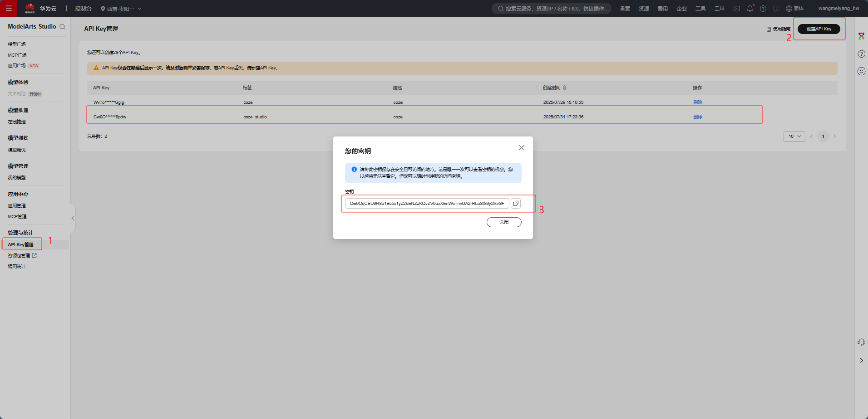Click the 关闭 button in dialog
Image resolution: width=868 pixels, height=419 pixels.
504,222
